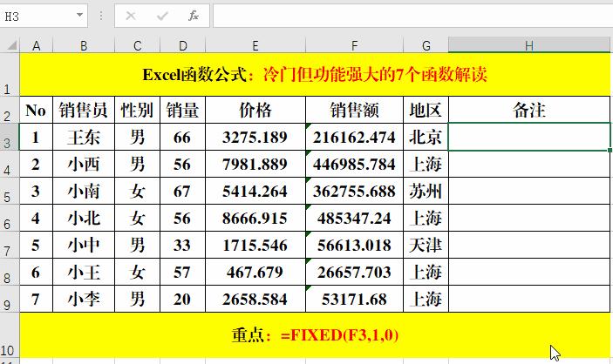Click the region cell '北京'
Image resolution: width=613 pixels, height=364 pixels.
(x=426, y=137)
